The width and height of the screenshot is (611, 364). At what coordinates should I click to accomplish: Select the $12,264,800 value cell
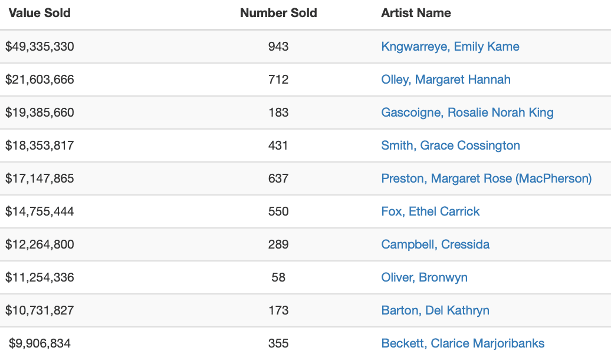click(x=40, y=244)
